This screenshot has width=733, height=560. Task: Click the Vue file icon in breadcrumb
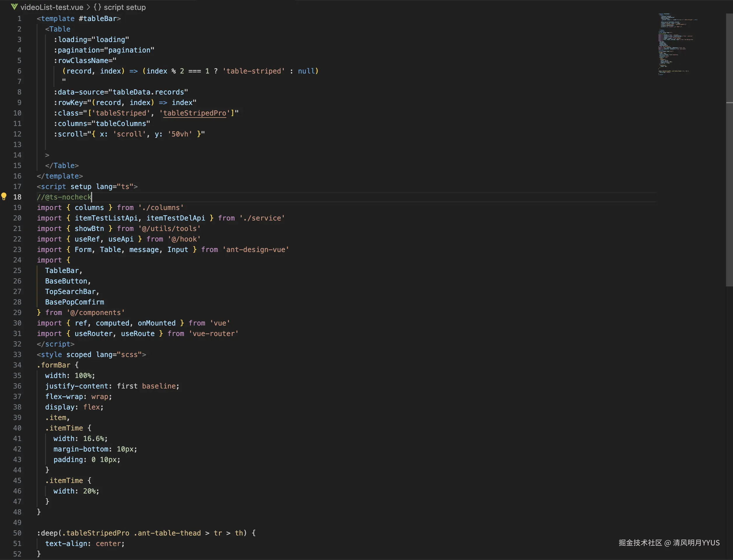tap(14, 7)
